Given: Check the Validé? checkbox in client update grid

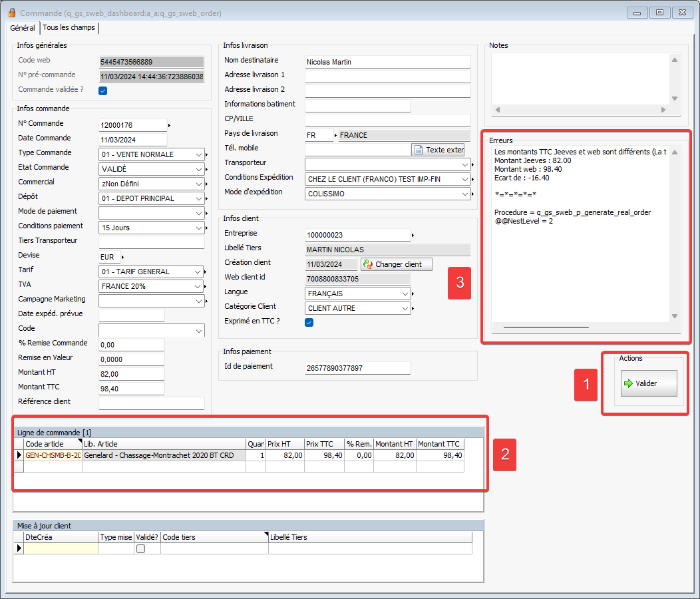Looking at the screenshot, I should click(140, 548).
